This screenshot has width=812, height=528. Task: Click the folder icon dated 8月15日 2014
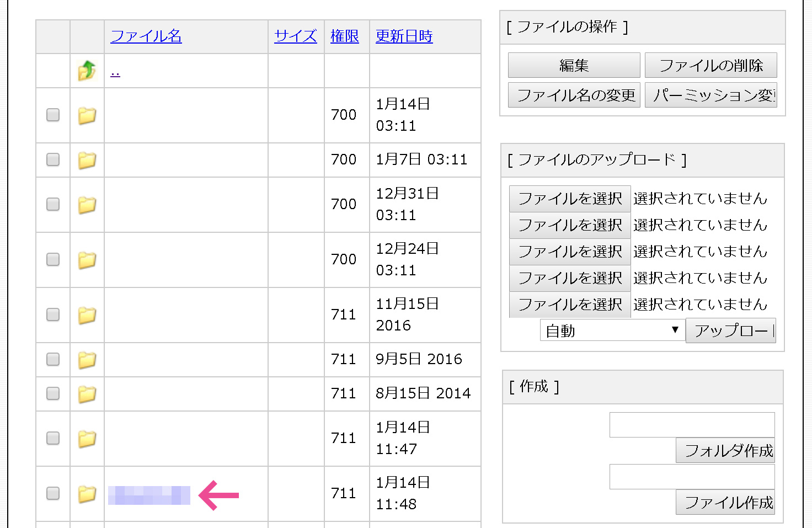click(x=87, y=394)
